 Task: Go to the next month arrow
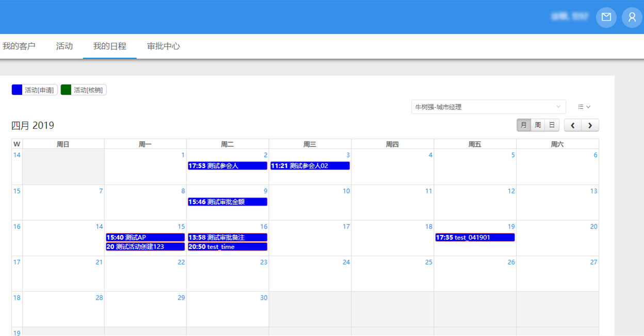(x=590, y=125)
